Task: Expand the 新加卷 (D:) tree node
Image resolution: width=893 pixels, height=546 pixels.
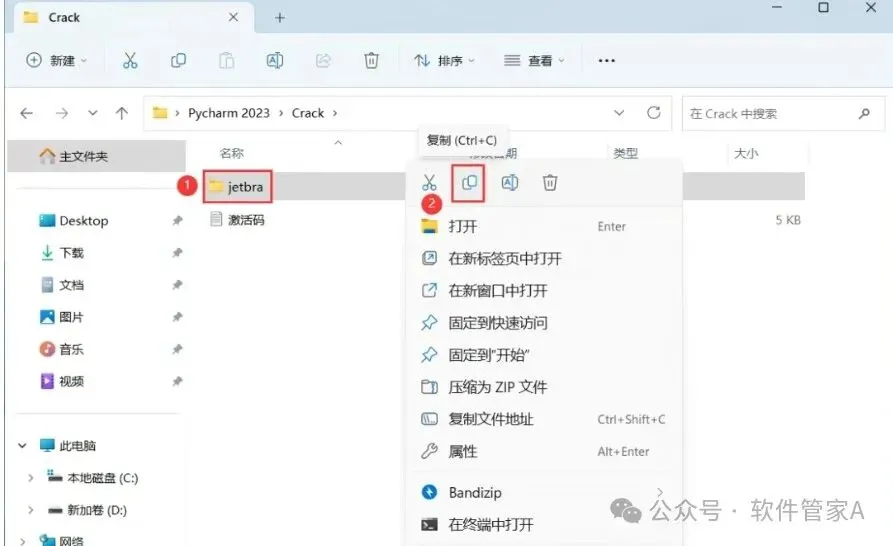Action: click(x=31, y=510)
